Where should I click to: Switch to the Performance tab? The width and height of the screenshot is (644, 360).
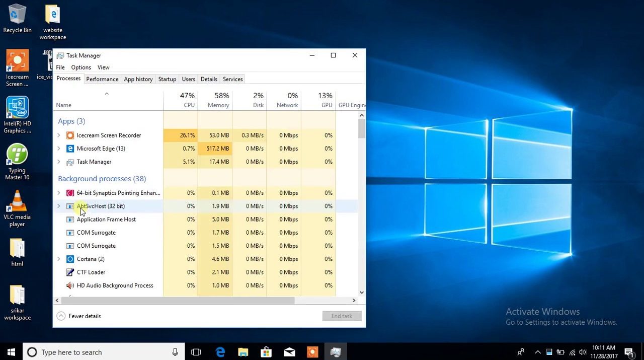(102, 79)
